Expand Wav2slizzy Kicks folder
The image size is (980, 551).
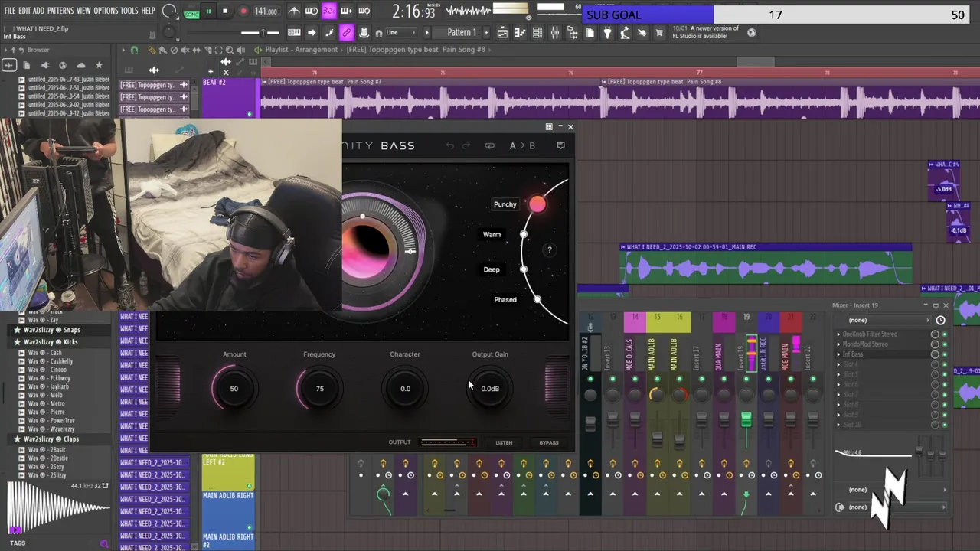click(x=51, y=342)
